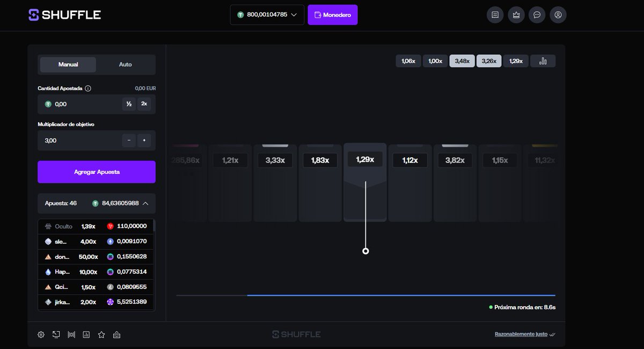Click the 1,00x history result chip
Image resolution: width=644 pixels, height=349 pixels.
click(435, 61)
